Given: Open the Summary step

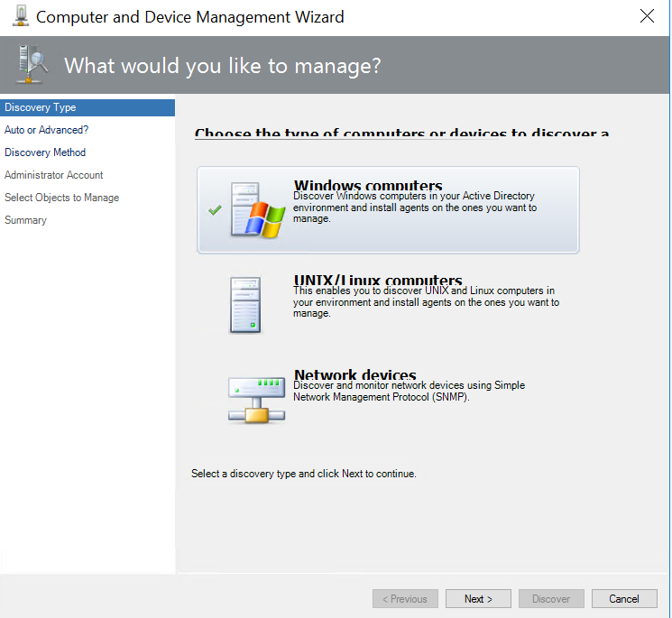Looking at the screenshot, I should tap(25, 220).
